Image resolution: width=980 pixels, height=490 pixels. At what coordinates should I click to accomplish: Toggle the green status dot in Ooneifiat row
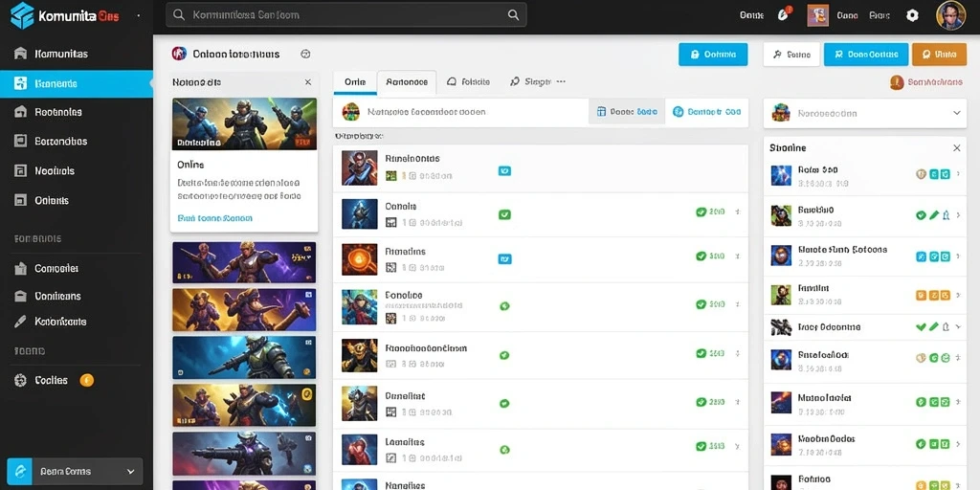click(504, 404)
